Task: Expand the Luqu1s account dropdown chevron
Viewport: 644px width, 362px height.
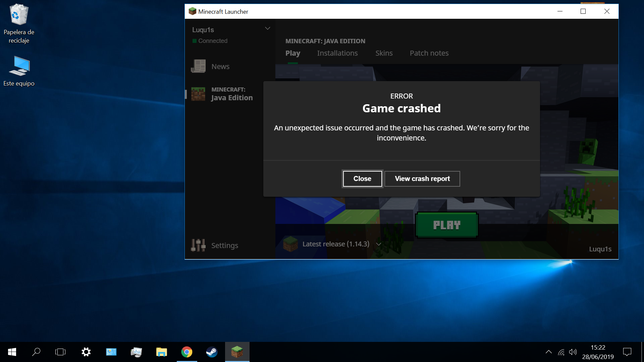Action: pyautogui.click(x=268, y=28)
